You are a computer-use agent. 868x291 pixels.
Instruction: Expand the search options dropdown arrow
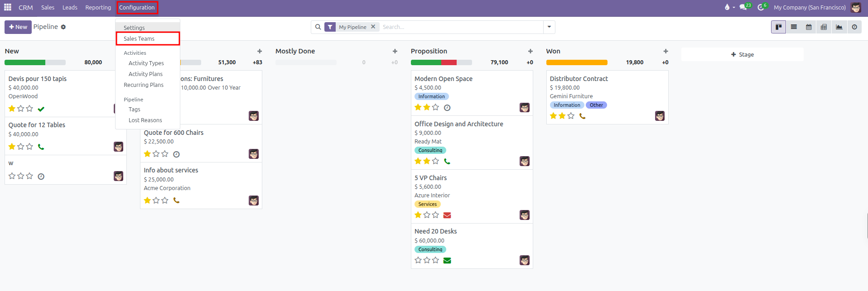pyautogui.click(x=549, y=27)
